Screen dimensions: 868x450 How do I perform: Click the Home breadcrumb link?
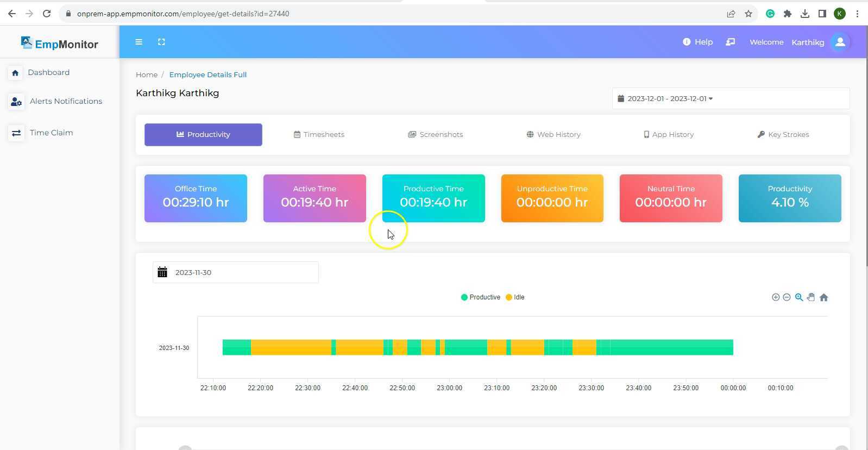tap(147, 75)
